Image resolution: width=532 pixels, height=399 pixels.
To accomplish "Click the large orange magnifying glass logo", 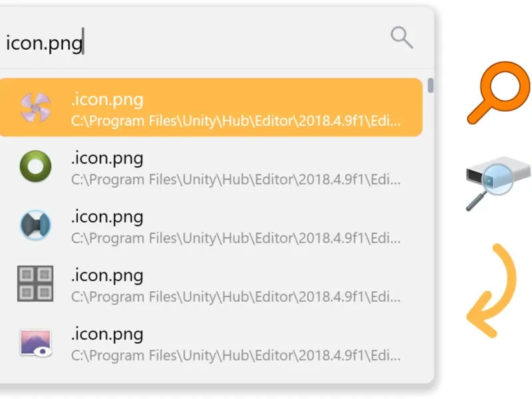I will (x=498, y=92).
